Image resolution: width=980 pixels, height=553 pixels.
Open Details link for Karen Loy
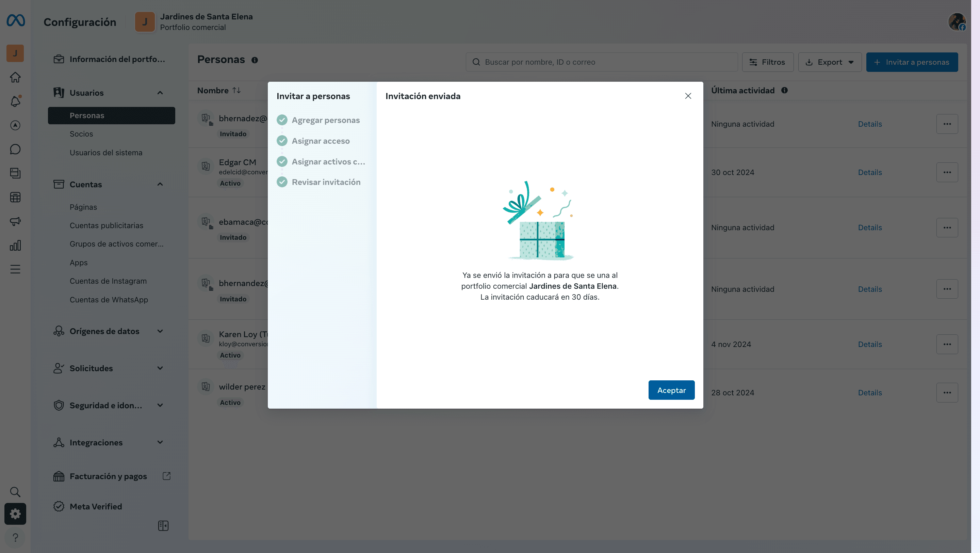[x=870, y=345]
